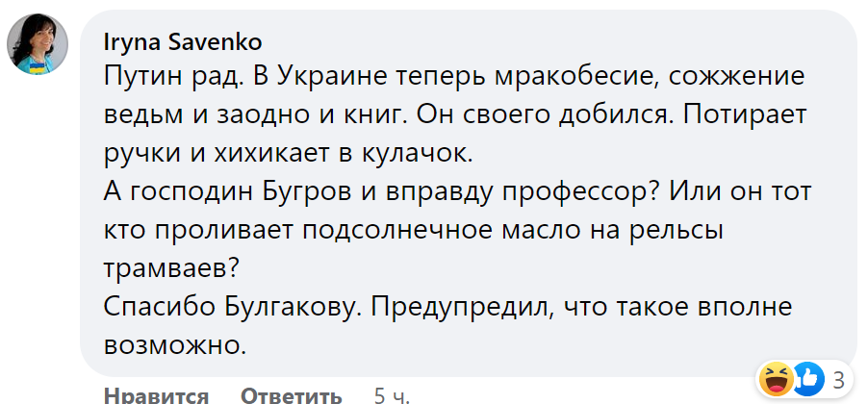Click Iryna Savenko's profile avatar

click(38, 45)
